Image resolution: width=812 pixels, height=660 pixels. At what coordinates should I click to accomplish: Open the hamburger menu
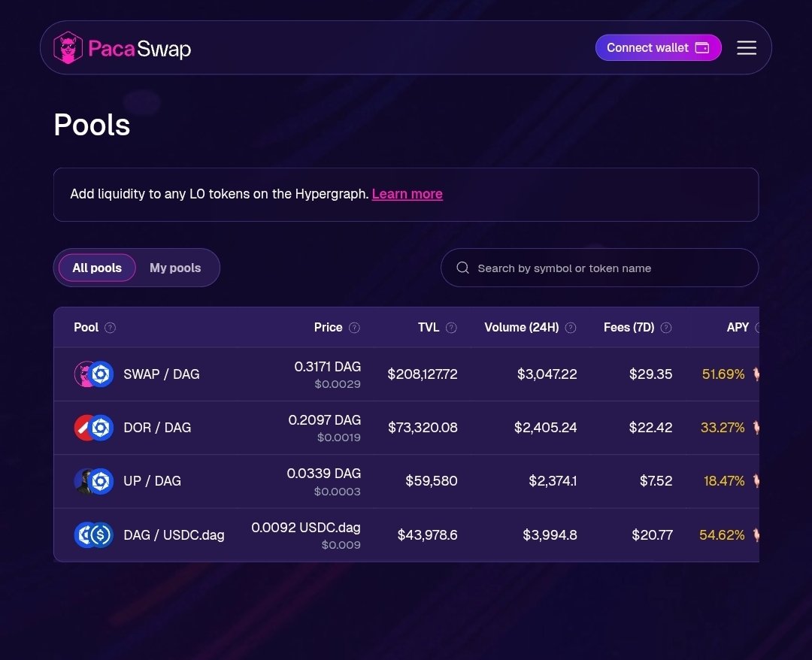point(747,47)
